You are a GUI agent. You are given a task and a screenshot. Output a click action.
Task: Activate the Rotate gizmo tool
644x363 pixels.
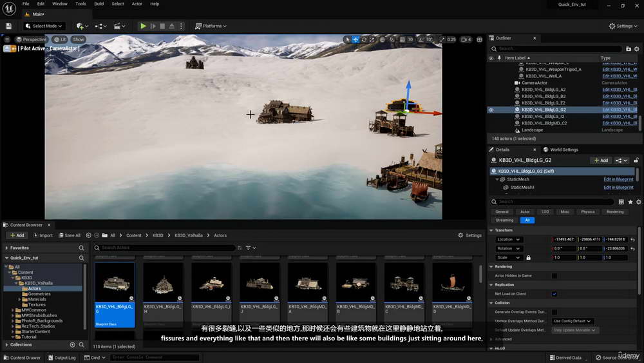pos(364,39)
